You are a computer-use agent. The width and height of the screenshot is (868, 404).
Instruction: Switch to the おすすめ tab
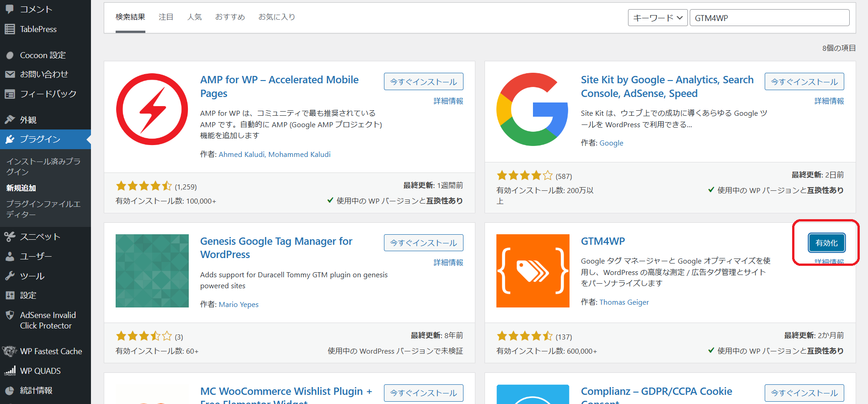[230, 17]
